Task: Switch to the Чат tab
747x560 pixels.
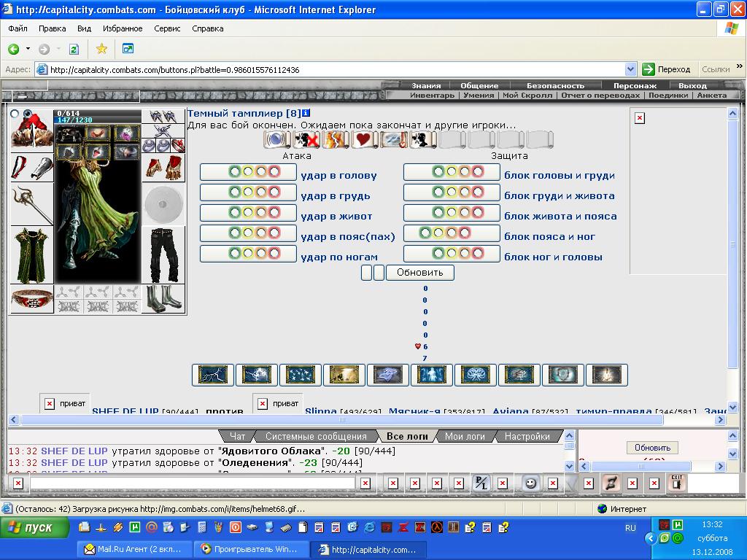Action: click(x=237, y=436)
